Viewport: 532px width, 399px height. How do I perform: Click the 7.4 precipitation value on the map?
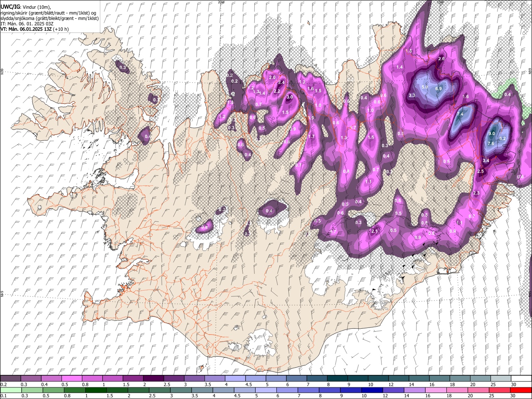click(460, 114)
